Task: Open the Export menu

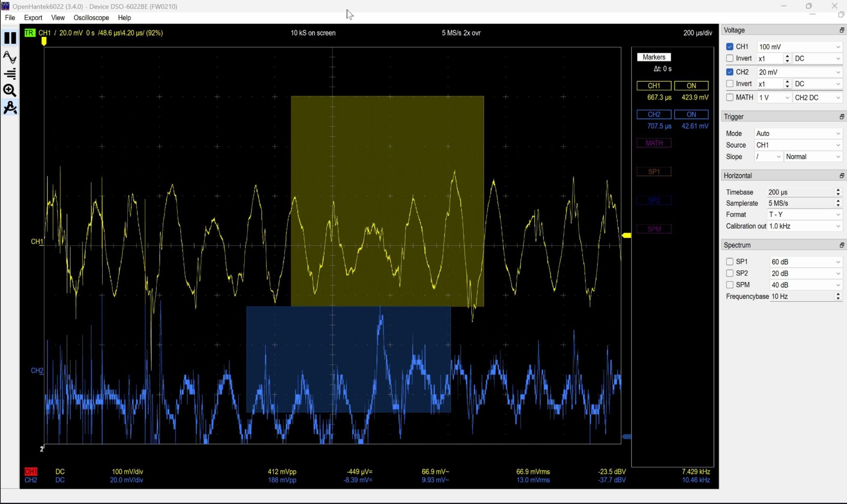Action: pos(33,18)
